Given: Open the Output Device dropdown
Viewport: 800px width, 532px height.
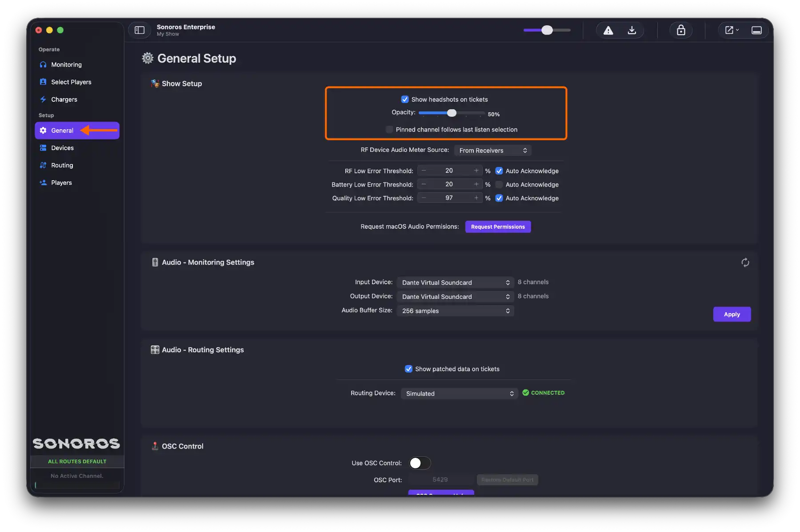Looking at the screenshot, I should click(x=456, y=297).
